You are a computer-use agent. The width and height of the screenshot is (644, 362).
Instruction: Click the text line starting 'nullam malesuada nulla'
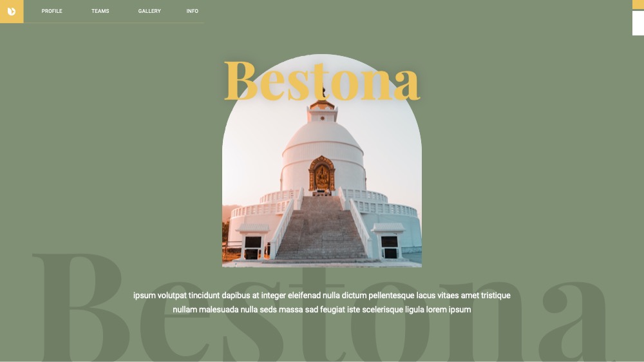(321, 309)
